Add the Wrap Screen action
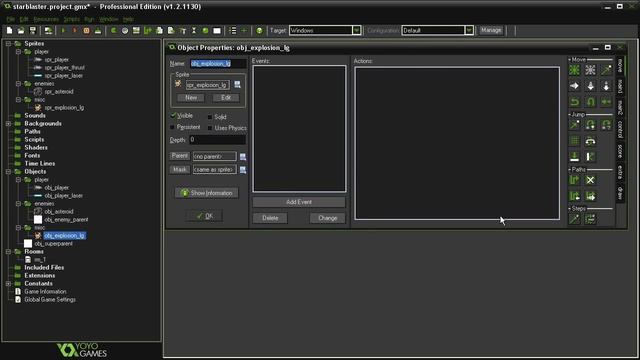 [590, 141]
